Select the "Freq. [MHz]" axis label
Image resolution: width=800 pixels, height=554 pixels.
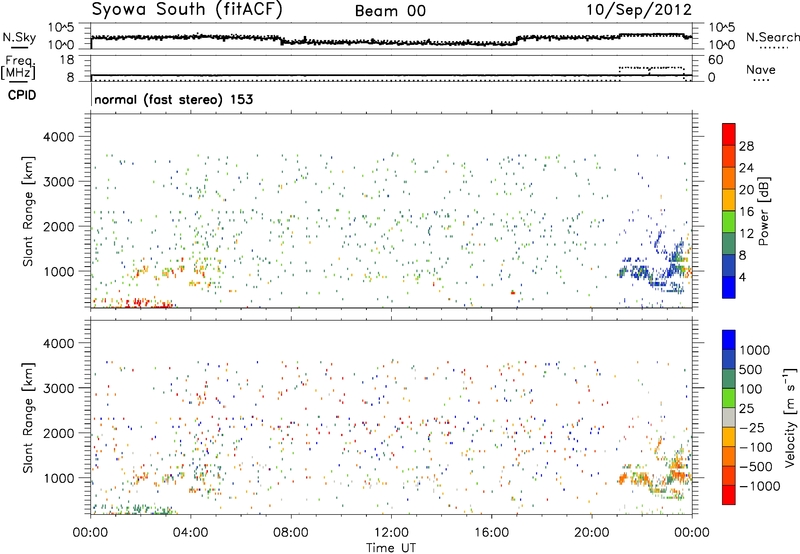pyautogui.click(x=18, y=68)
